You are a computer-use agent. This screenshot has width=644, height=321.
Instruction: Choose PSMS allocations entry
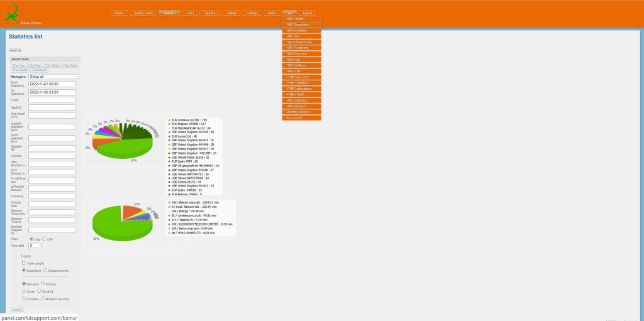tap(301, 89)
